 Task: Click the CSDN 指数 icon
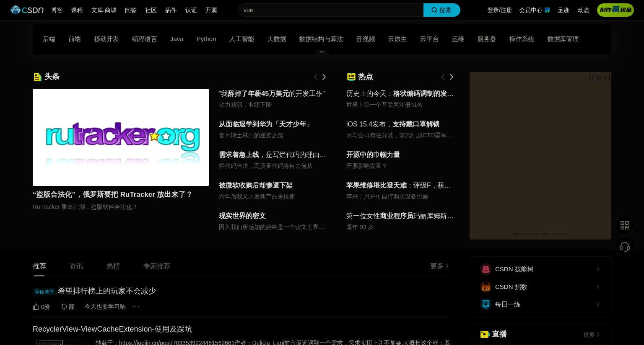pos(486,287)
